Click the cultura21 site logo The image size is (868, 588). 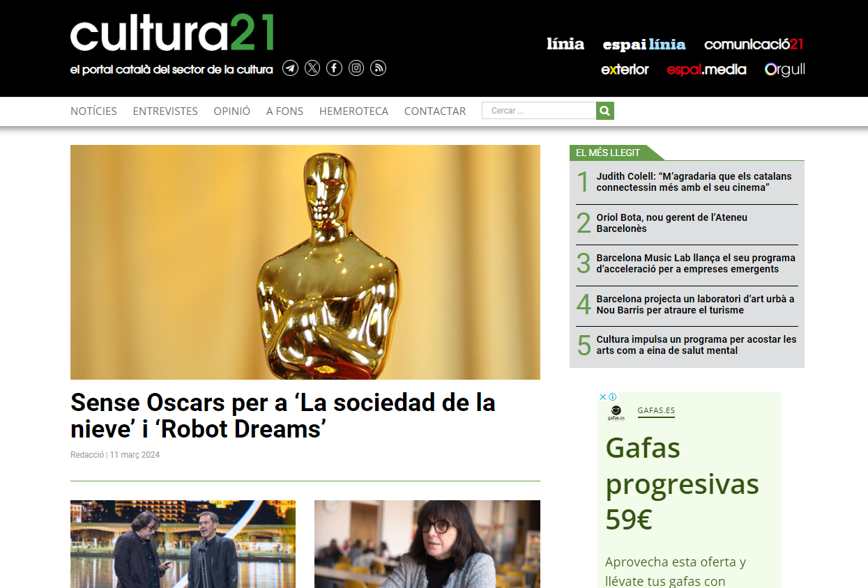(x=172, y=33)
